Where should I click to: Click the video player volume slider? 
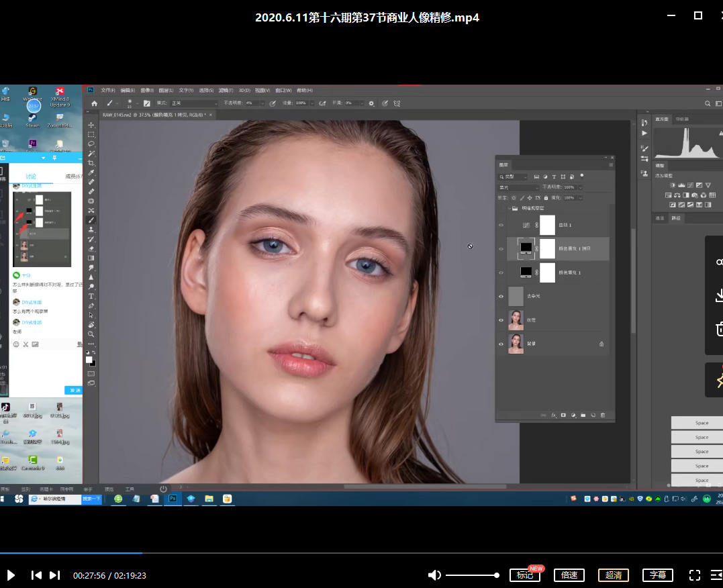(471, 575)
